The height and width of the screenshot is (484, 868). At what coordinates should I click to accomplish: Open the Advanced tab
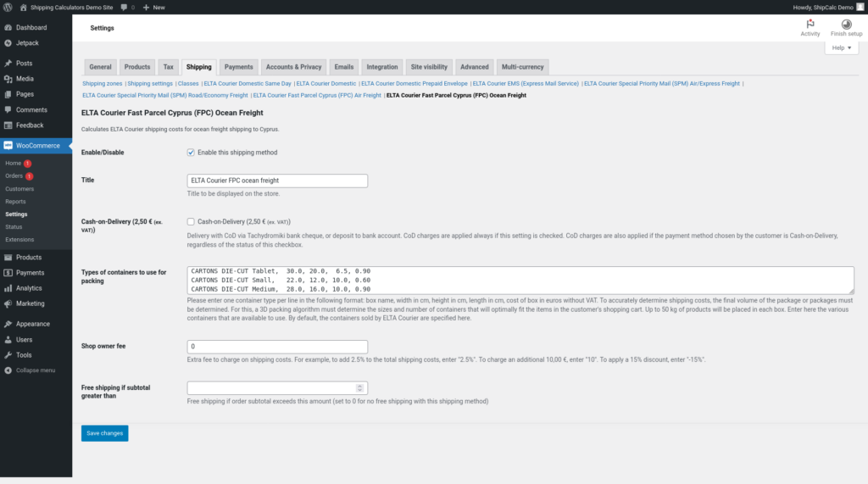click(475, 67)
